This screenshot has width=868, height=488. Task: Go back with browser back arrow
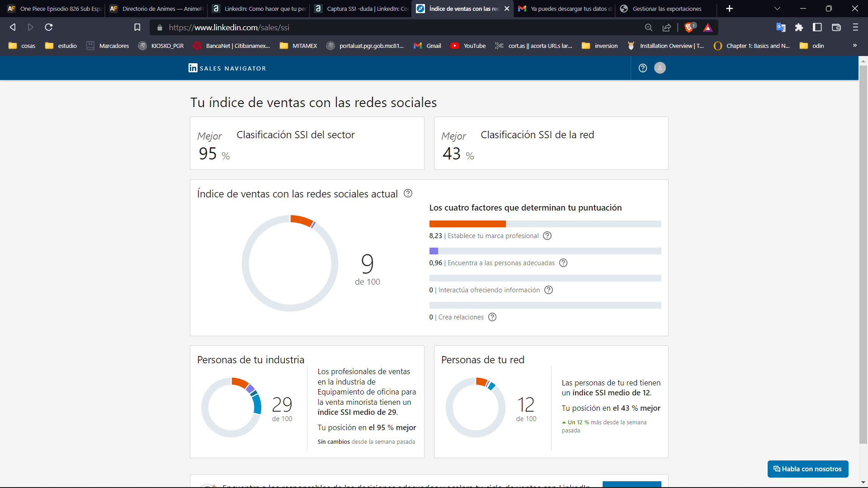coord(13,28)
